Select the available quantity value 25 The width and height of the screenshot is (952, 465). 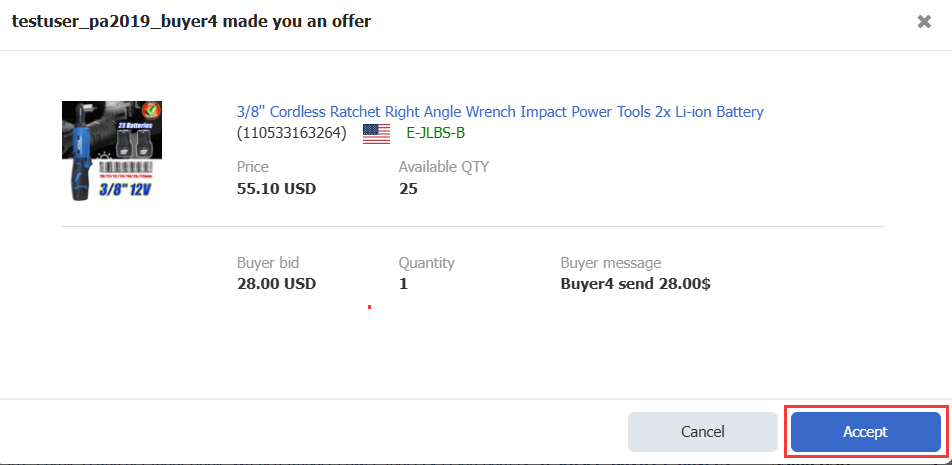point(408,188)
